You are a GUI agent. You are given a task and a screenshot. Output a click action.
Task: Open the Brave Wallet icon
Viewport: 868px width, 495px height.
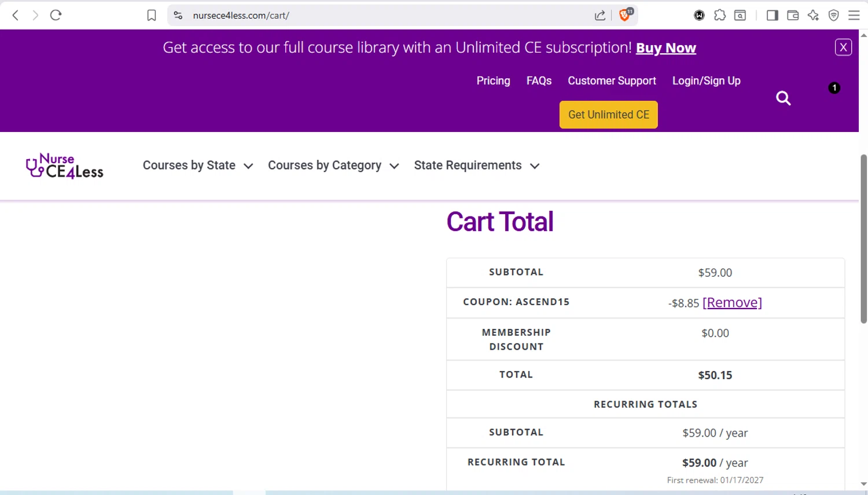tap(793, 16)
